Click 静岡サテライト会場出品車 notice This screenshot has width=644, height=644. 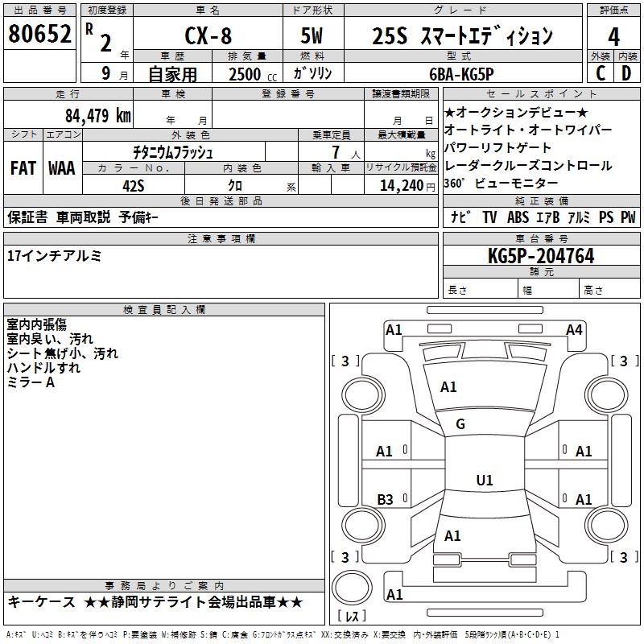(193, 602)
